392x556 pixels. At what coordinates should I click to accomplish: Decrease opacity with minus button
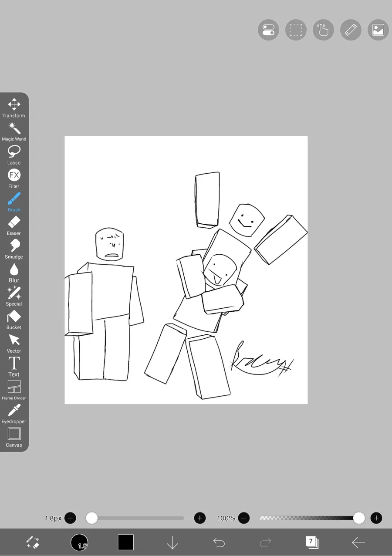click(x=244, y=518)
